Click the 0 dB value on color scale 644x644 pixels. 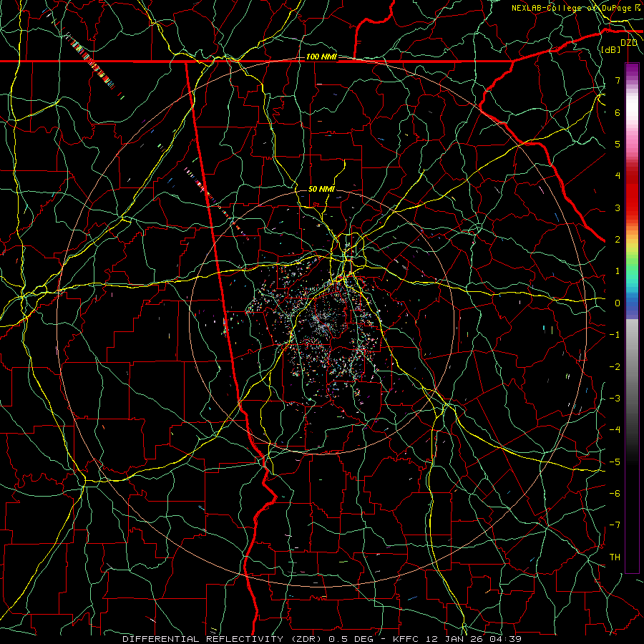click(618, 303)
